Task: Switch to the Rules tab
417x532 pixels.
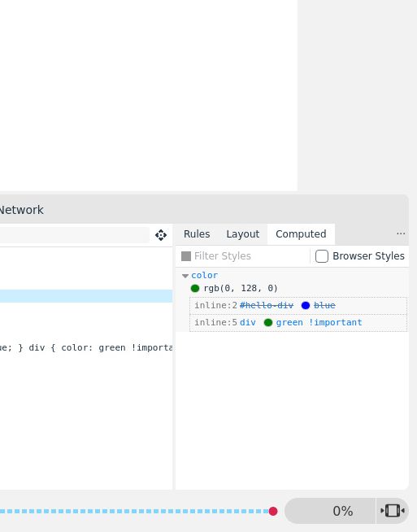Action: tap(197, 234)
